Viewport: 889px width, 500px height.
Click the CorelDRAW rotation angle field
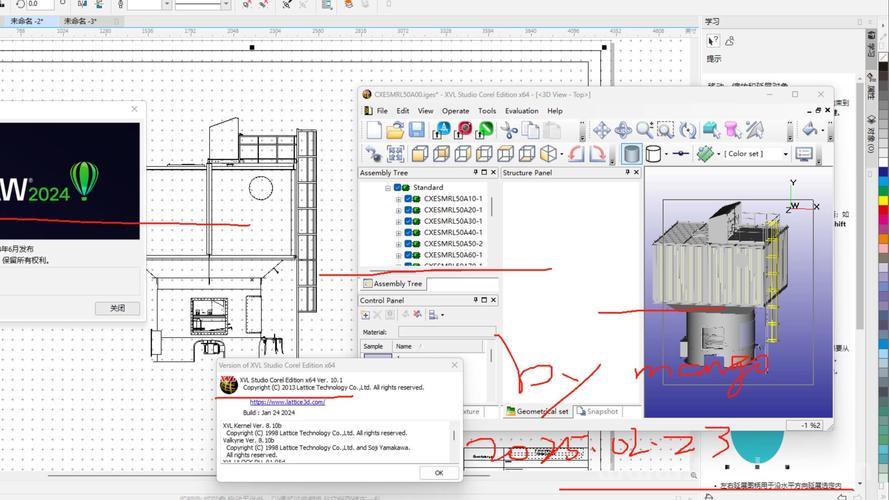(x=40, y=4)
